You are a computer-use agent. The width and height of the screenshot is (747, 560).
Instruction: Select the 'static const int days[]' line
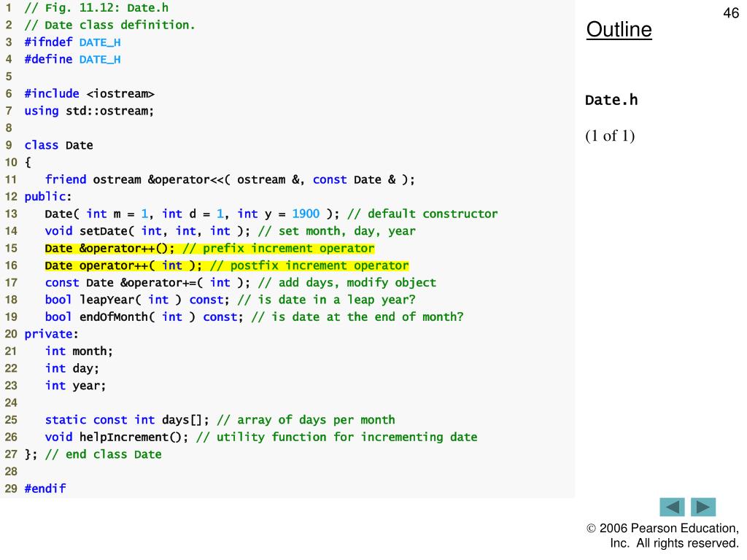coord(220,420)
